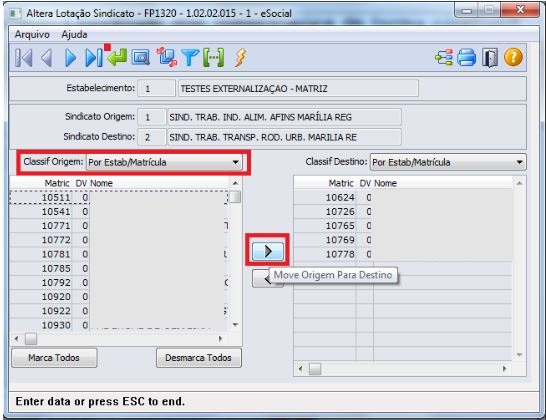Click origin list scroll up arrow

[x=235, y=183]
